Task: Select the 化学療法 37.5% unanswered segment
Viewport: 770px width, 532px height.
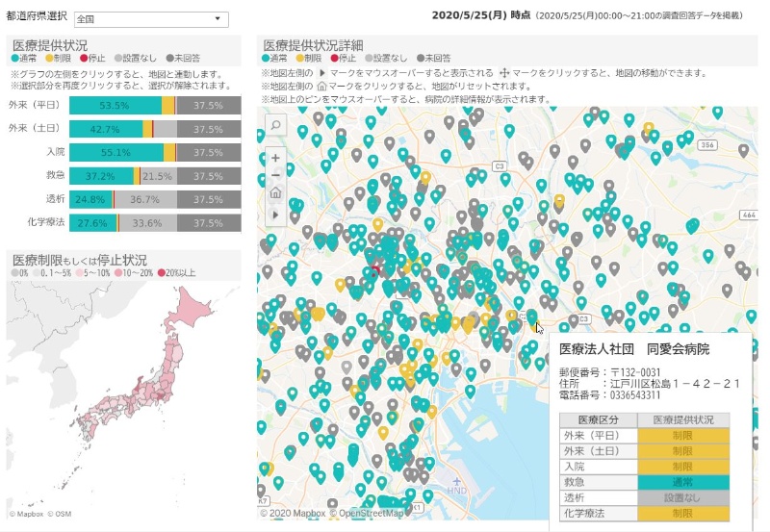Action: (208, 222)
